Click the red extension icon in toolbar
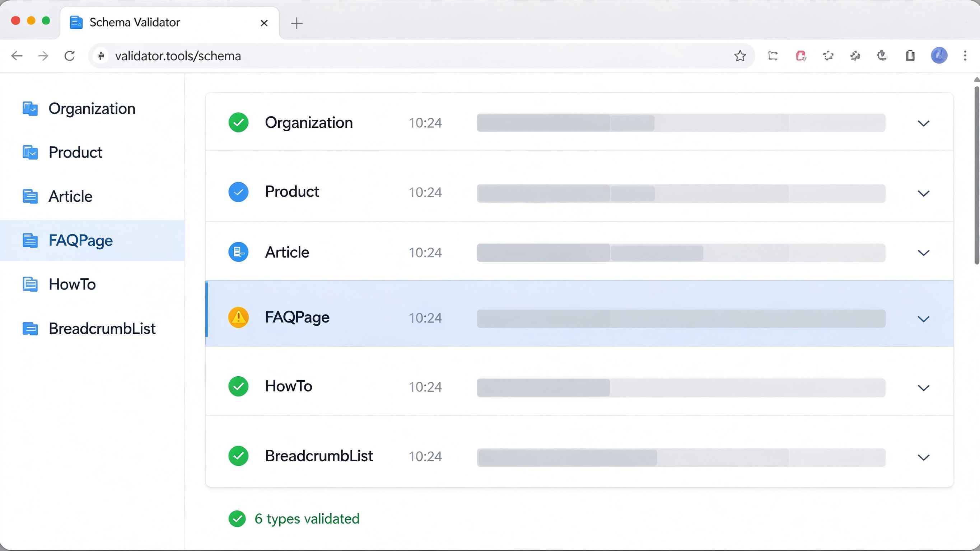The image size is (980, 551). tap(801, 56)
